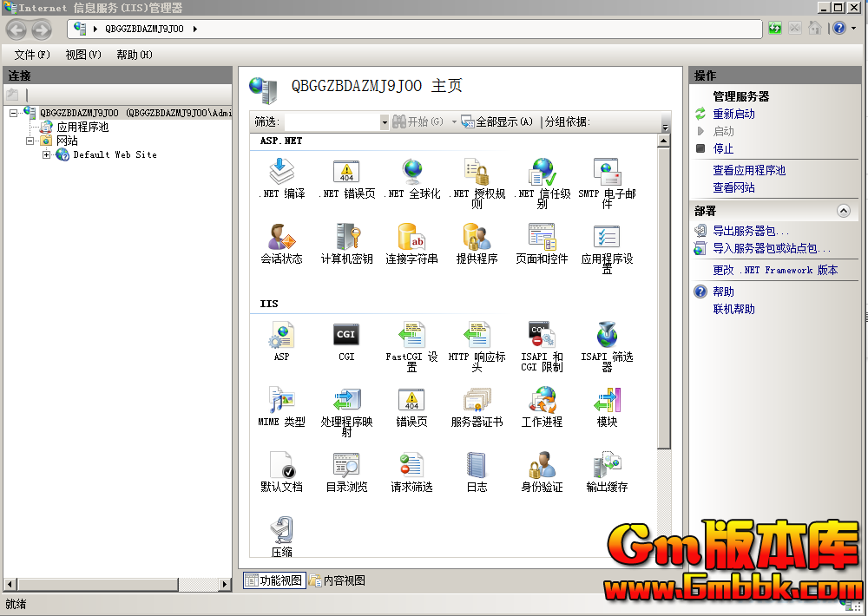
Task: Select 应用程序池 in the connections tree
Action: pos(82,127)
